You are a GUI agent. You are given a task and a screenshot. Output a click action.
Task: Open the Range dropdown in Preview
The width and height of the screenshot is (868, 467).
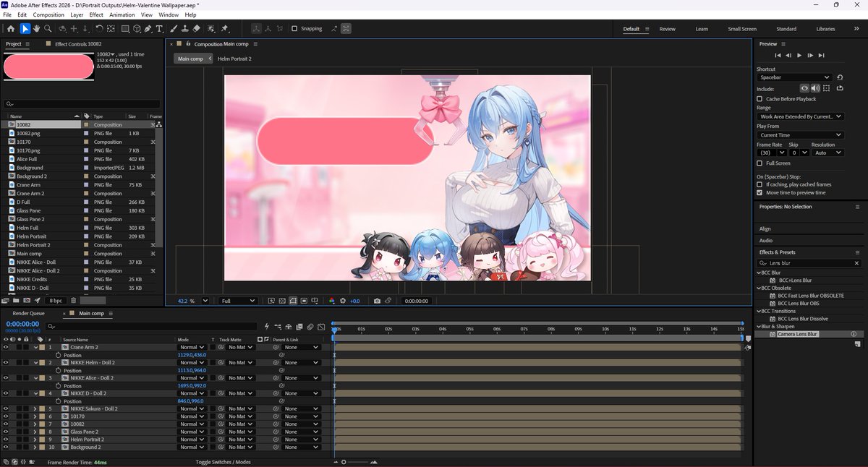[x=800, y=116]
